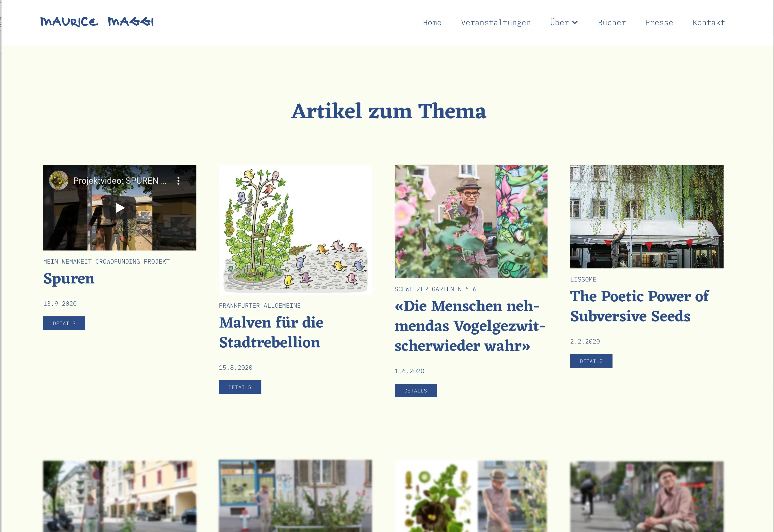Click Details for Malven für die Stadtrebellion

pyautogui.click(x=240, y=387)
